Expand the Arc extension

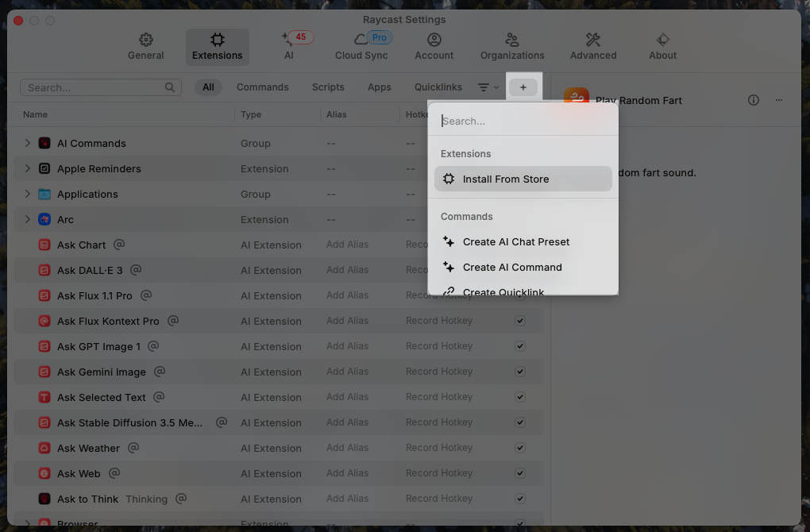coord(27,219)
